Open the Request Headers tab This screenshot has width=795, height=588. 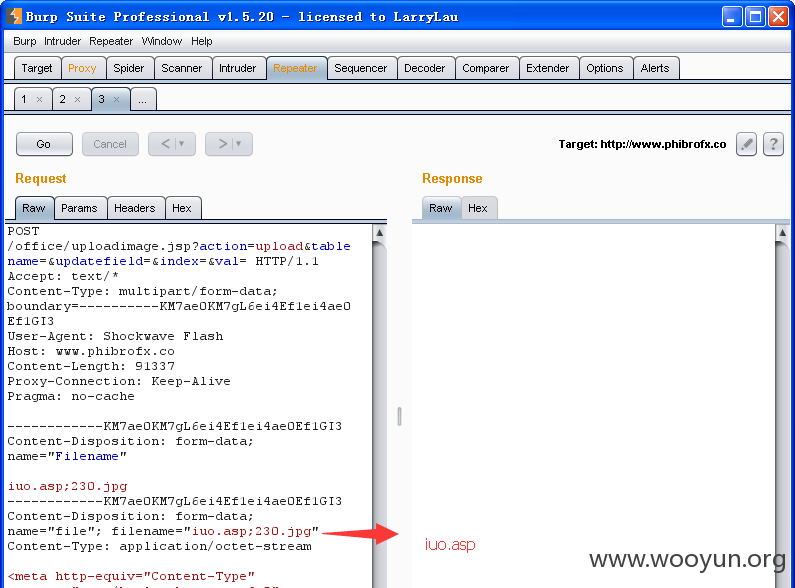coord(135,208)
